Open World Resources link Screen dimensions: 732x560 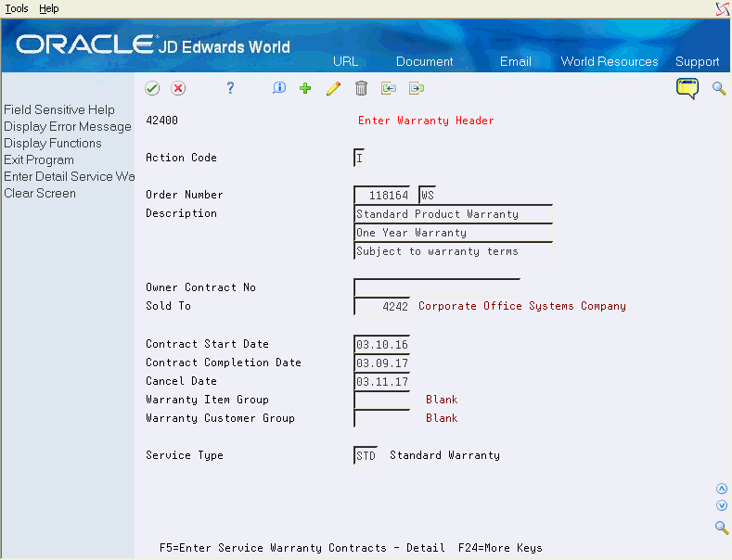[610, 61]
